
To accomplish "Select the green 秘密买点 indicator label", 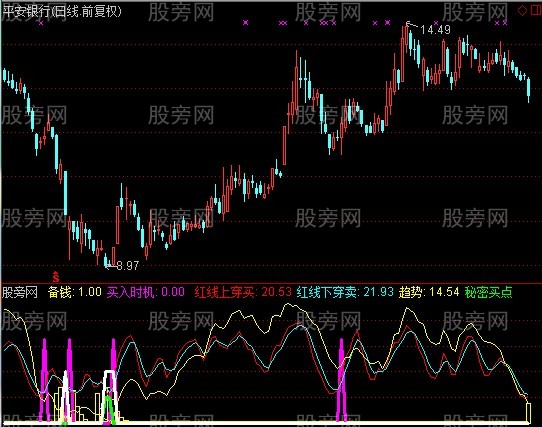I will (488, 292).
